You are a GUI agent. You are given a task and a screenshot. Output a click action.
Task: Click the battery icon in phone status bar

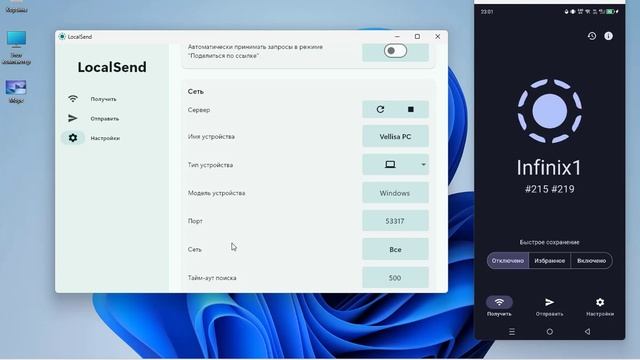[610, 11]
